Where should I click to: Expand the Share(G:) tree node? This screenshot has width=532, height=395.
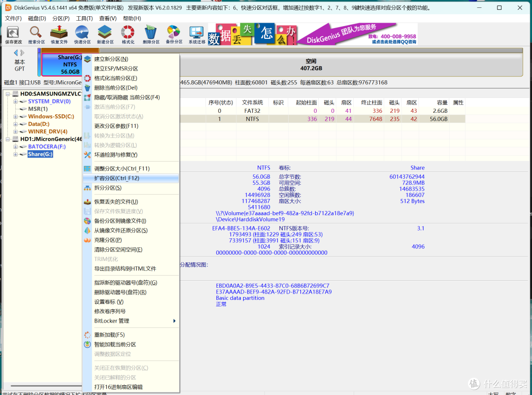pos(15,154)
